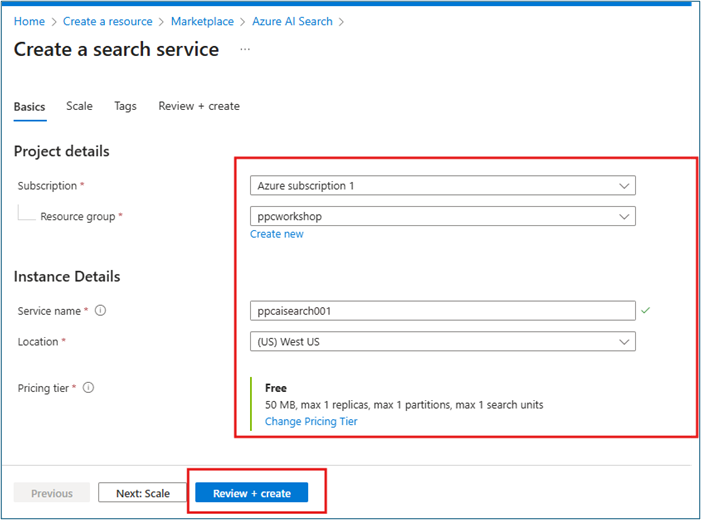This screenshot has height=520, width=701.
Task: Click the Project details heading
Action: point(62,151)
